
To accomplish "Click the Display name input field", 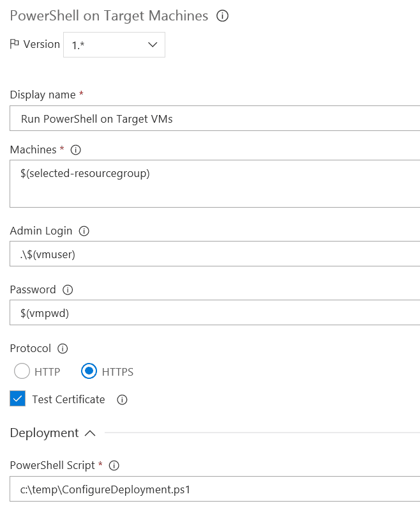I will 215,118.
